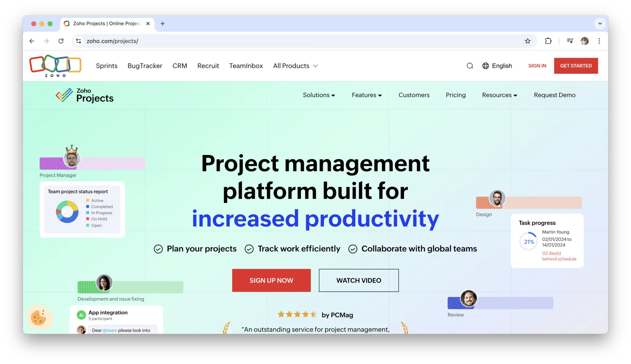
Task: Open the Chrome three-dot menu
Action: [599, 41]
